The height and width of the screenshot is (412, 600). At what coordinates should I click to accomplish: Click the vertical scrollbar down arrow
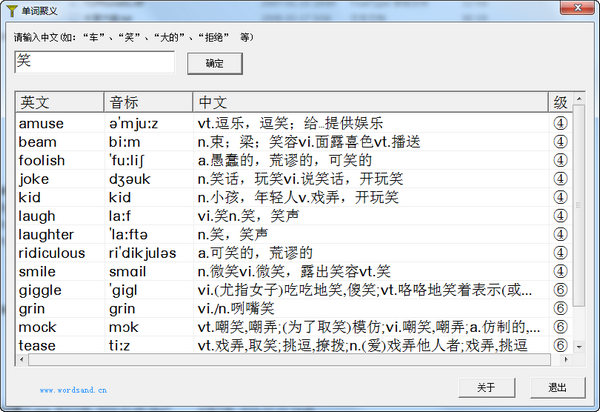579,347
